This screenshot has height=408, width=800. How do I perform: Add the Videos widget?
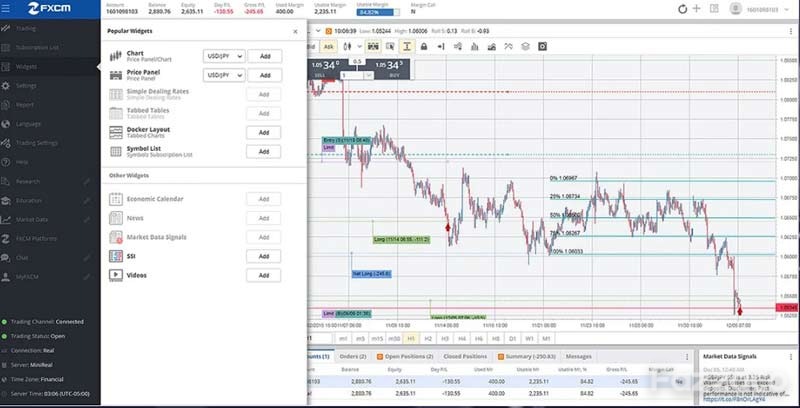[263, 275]
